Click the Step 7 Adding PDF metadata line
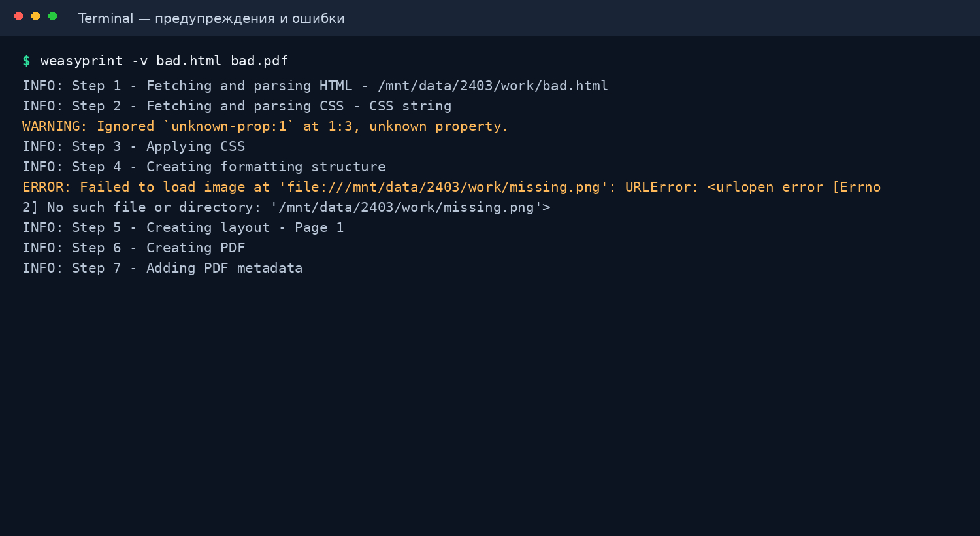This screenshot has height=536, width=980. 162,268
